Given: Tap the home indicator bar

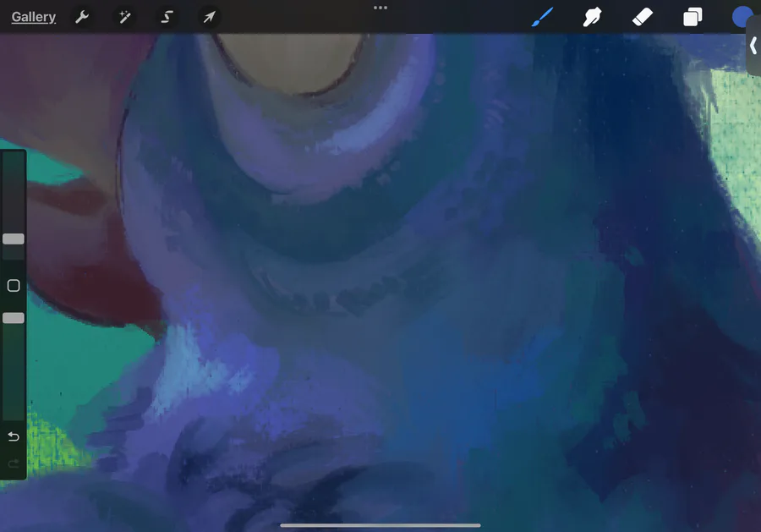Looking at the screenshot, I should coord(380,525).
